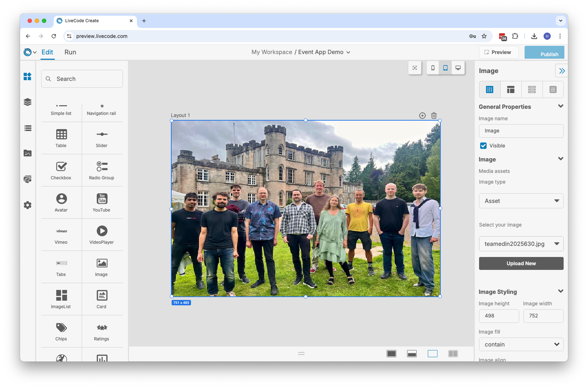
Task: Switch to the Run tab
Action: pyautogui.click(x=70, y=52)
